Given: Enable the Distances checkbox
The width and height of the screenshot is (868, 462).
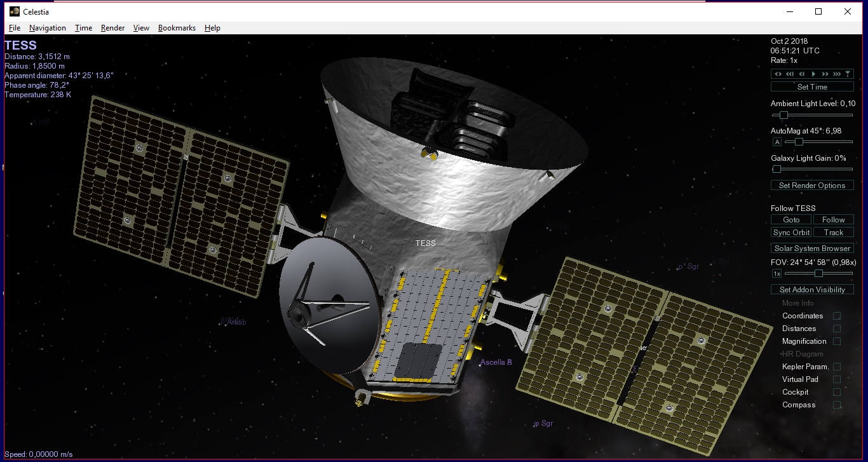Looking at the screenshot, I should click(x=837, y=329).
